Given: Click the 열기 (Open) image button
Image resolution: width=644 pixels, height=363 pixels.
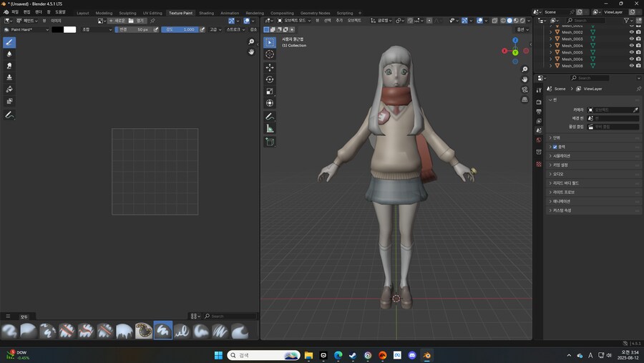Looking at the screenshot, I should coord(137,21).
